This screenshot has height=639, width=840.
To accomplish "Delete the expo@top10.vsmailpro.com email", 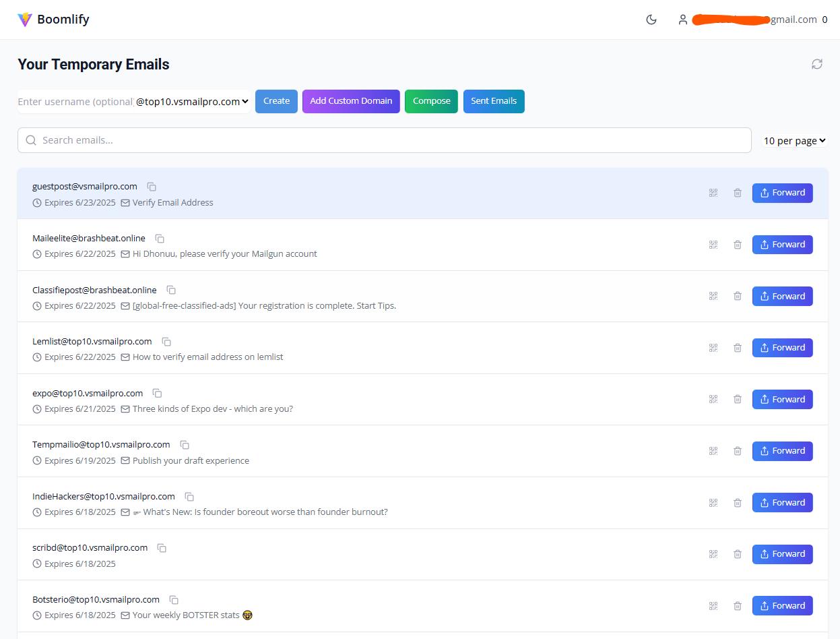I will click(737, 399).
